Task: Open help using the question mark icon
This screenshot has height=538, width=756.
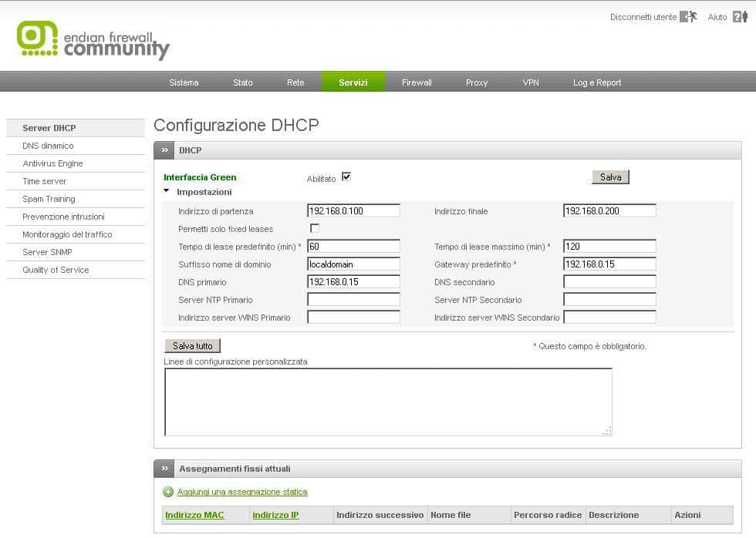Action: pos(737,16)
